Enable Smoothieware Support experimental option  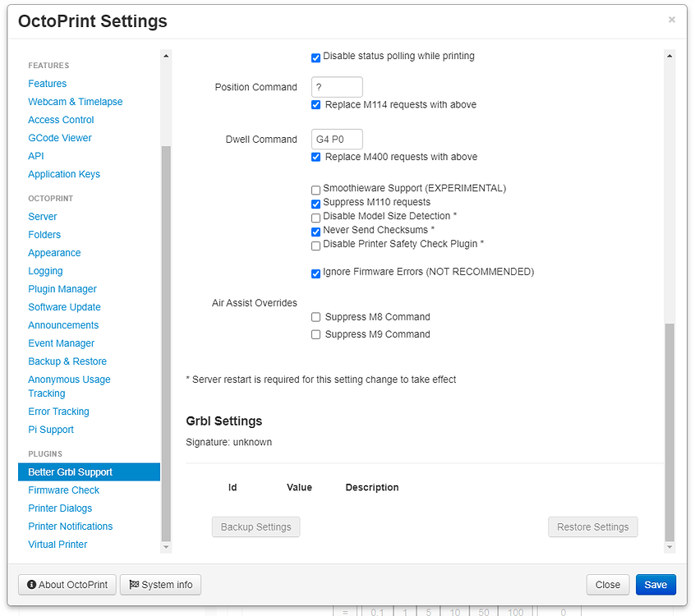[315, 190]
